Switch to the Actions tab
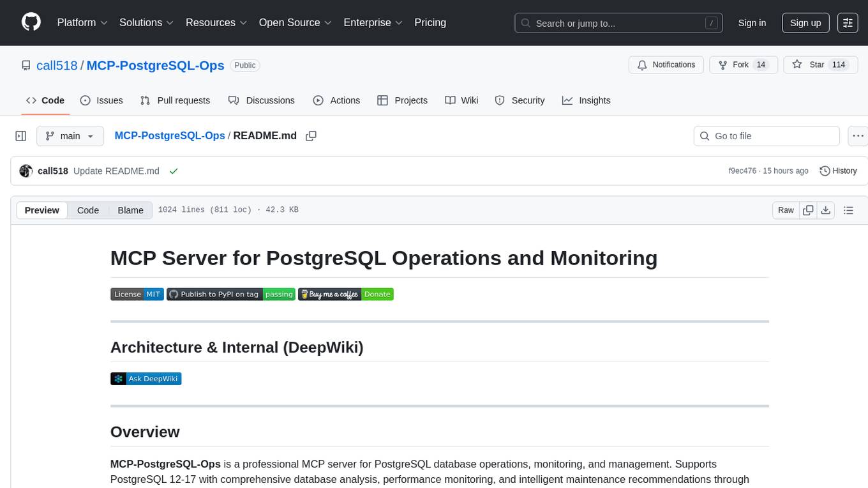This screenshot has height=488, width=868. [x=336, y=100]
